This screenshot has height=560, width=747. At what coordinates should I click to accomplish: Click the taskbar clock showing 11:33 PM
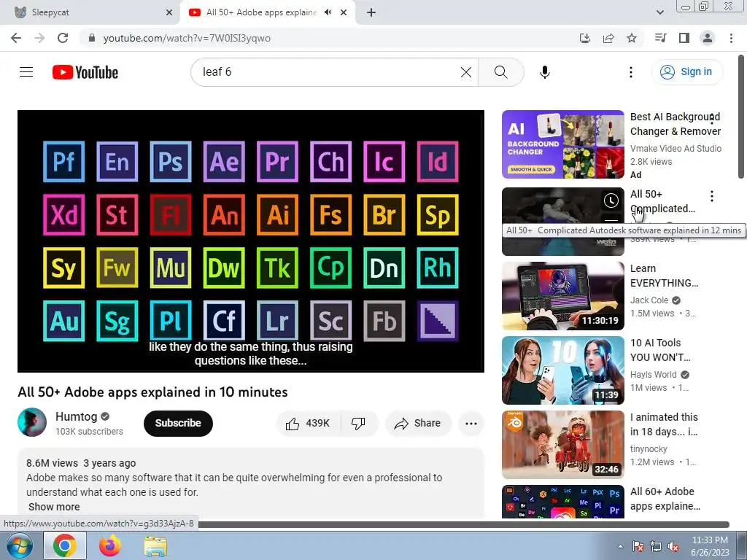710,546
